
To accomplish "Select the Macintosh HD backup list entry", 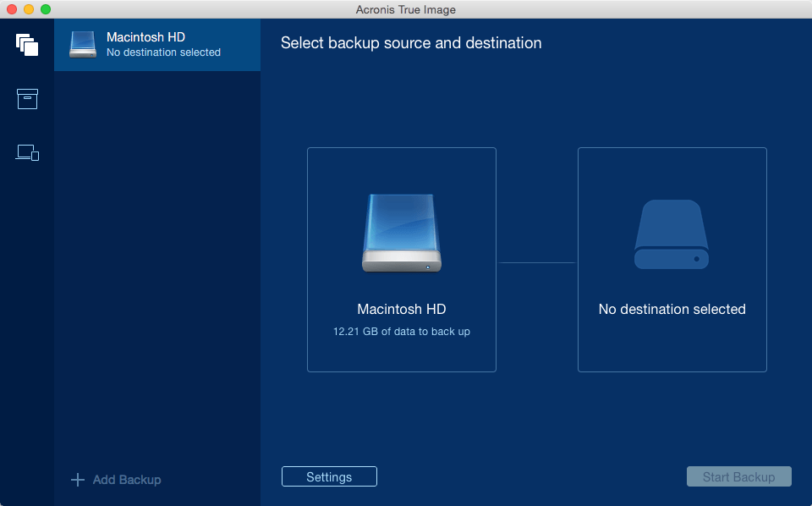I will point(157,45).
